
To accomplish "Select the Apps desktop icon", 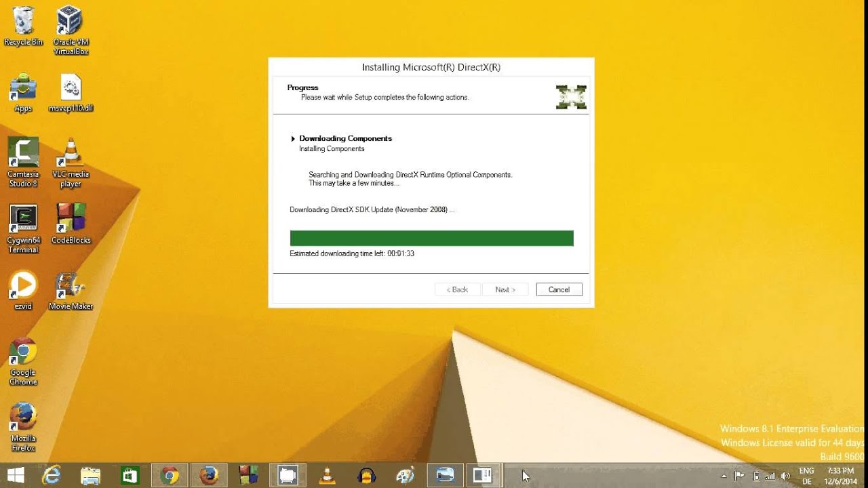I will coord(23,92).
